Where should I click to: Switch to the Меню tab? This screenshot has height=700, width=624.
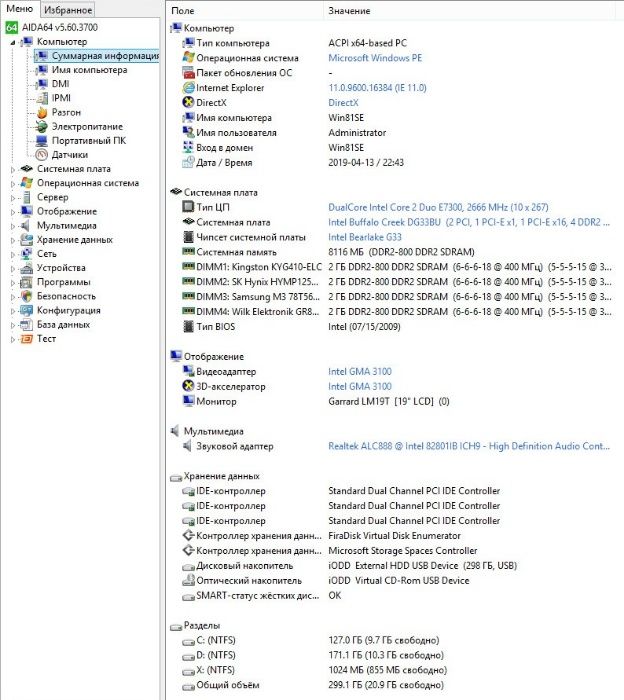point(20,9)
